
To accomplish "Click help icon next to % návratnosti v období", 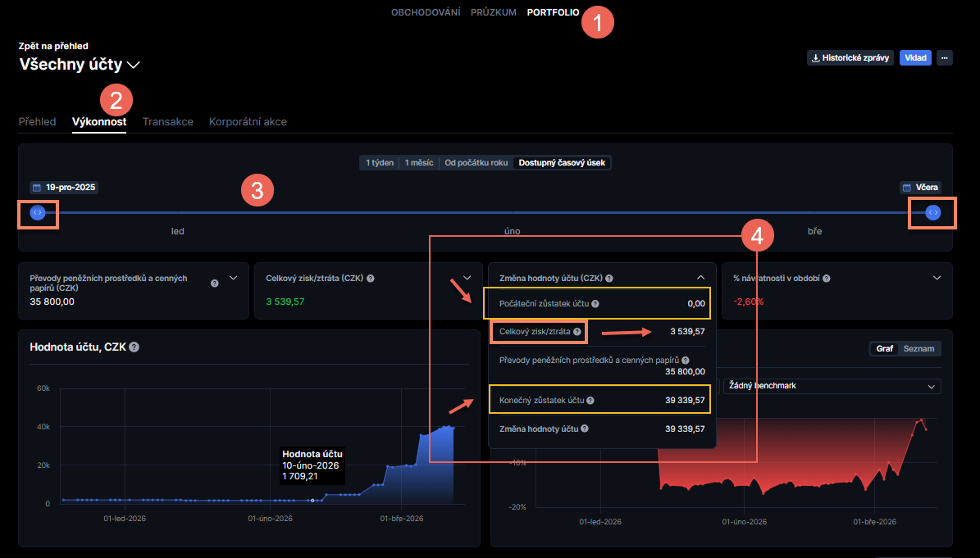I will click(x=827, y=279).
